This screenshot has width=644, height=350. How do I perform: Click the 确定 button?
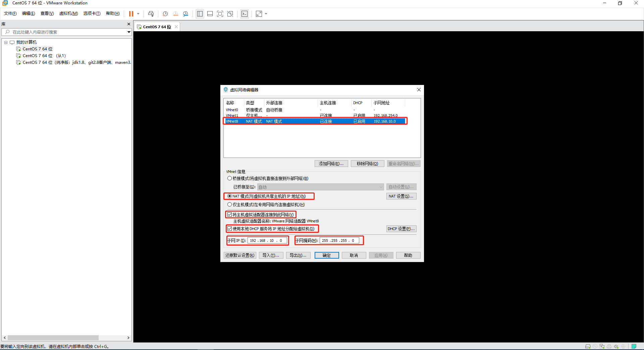[x=327, y=255]
